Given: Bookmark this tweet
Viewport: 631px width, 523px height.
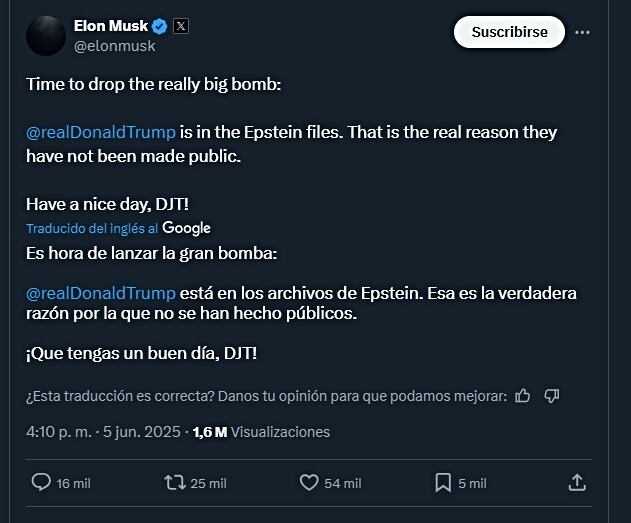Looking at the screenshot, I should pos(444,483).
